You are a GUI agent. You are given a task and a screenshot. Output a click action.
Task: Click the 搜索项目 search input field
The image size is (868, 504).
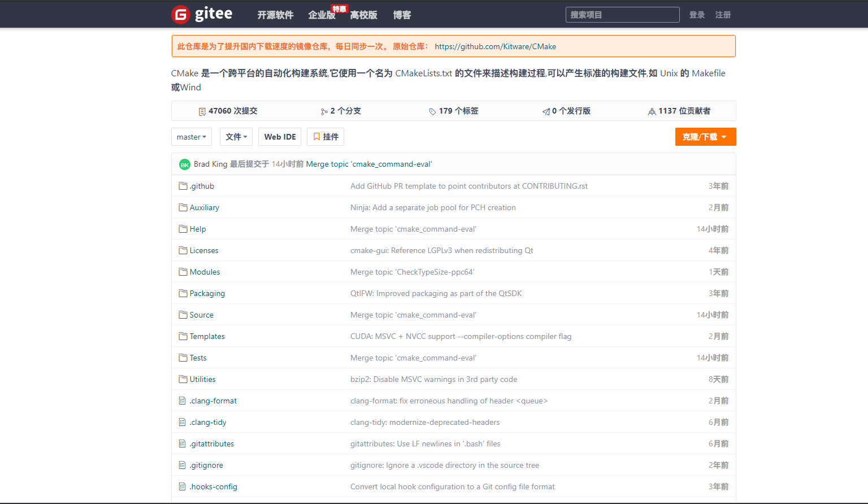point(622,15)
